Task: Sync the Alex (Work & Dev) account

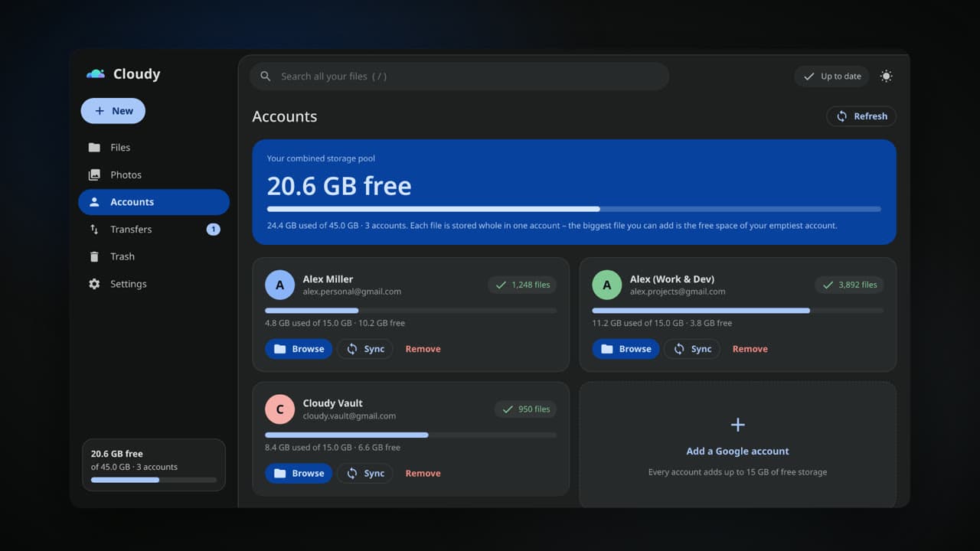Action: (692, 349)
